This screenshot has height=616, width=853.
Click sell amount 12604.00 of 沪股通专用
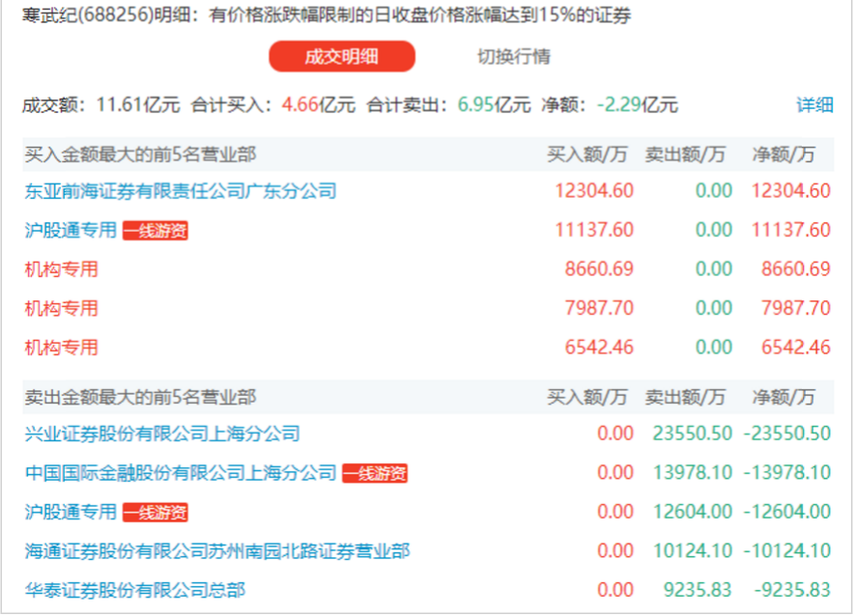tap(693, 512)
